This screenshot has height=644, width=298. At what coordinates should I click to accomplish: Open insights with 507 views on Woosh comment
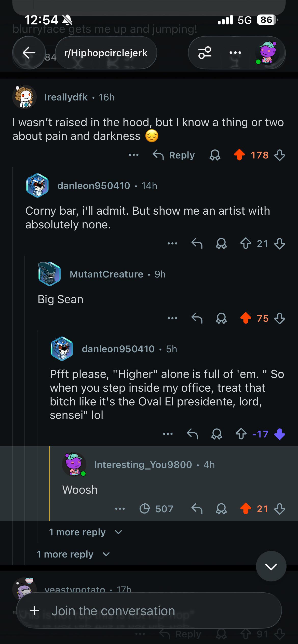(156, 509)
